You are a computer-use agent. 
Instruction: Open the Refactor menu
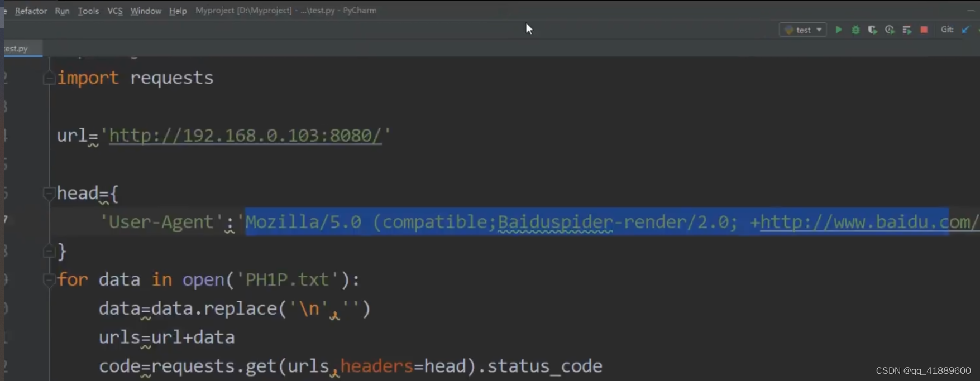[x=31, y=11]
